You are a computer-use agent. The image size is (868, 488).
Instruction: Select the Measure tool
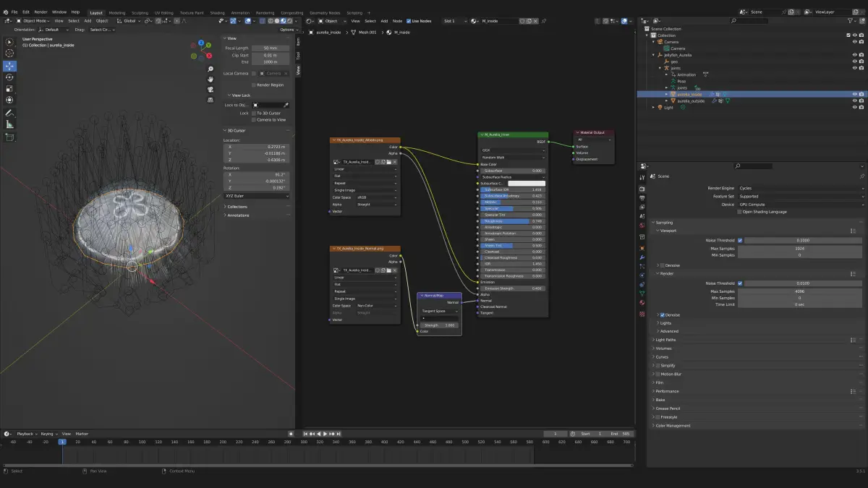9,125
